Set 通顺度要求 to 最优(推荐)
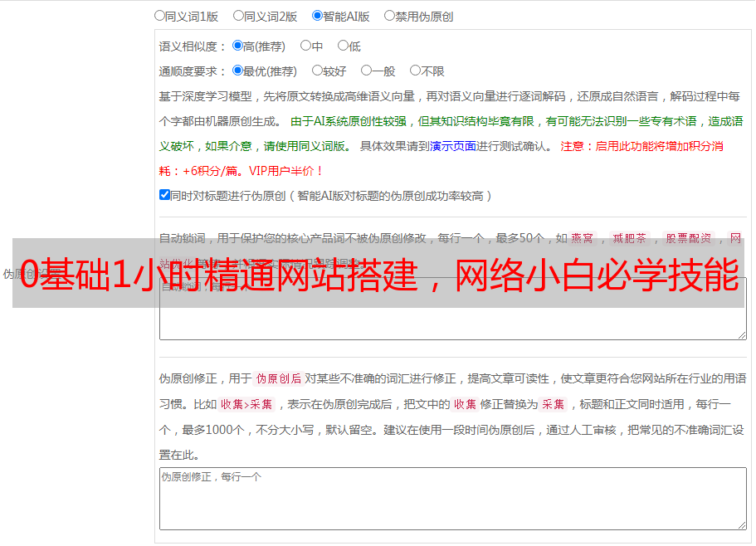756x546 pixels. [237, 71]
